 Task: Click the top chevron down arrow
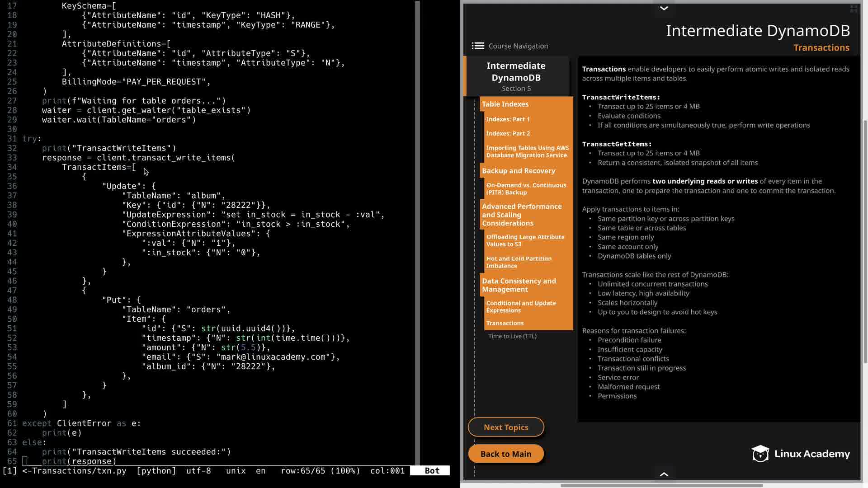[664, 8]
